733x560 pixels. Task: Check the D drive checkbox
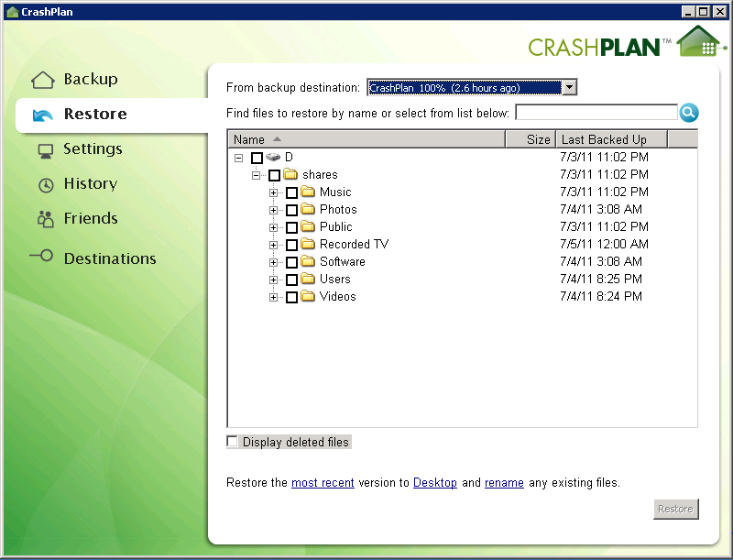pos(257,158)
